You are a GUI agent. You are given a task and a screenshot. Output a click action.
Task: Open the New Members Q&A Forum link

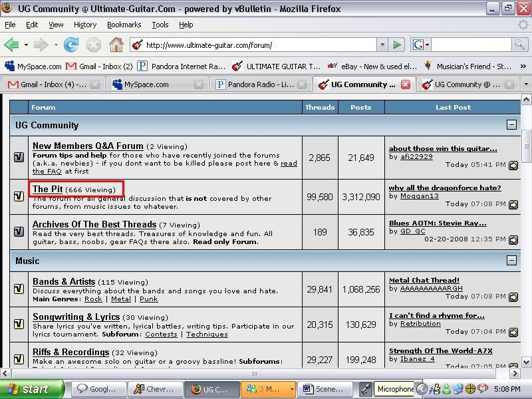click(x=88, y=146)
